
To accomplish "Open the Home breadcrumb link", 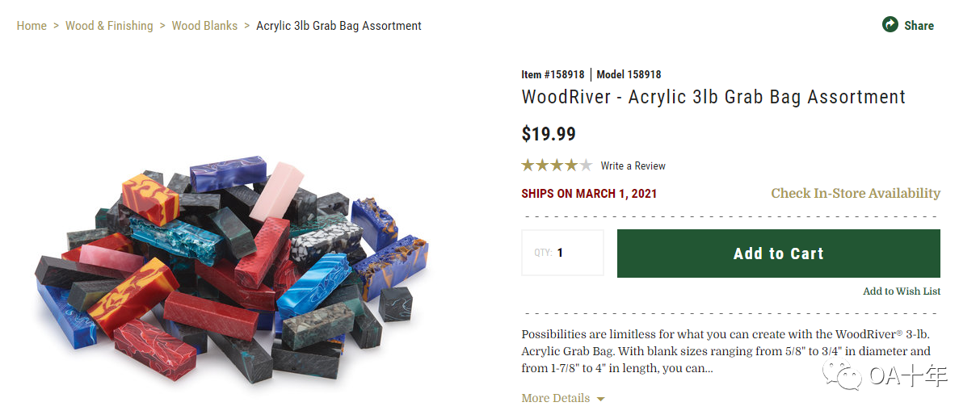I will tap(32, 26).
